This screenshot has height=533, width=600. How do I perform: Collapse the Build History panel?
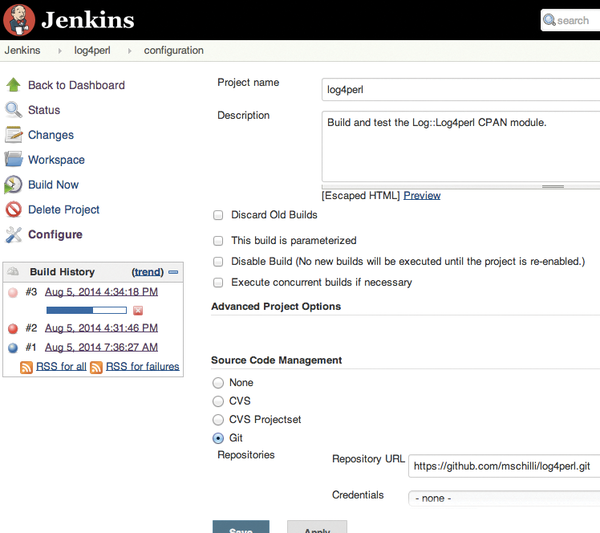pyautogui.click(x=173, y=272)
